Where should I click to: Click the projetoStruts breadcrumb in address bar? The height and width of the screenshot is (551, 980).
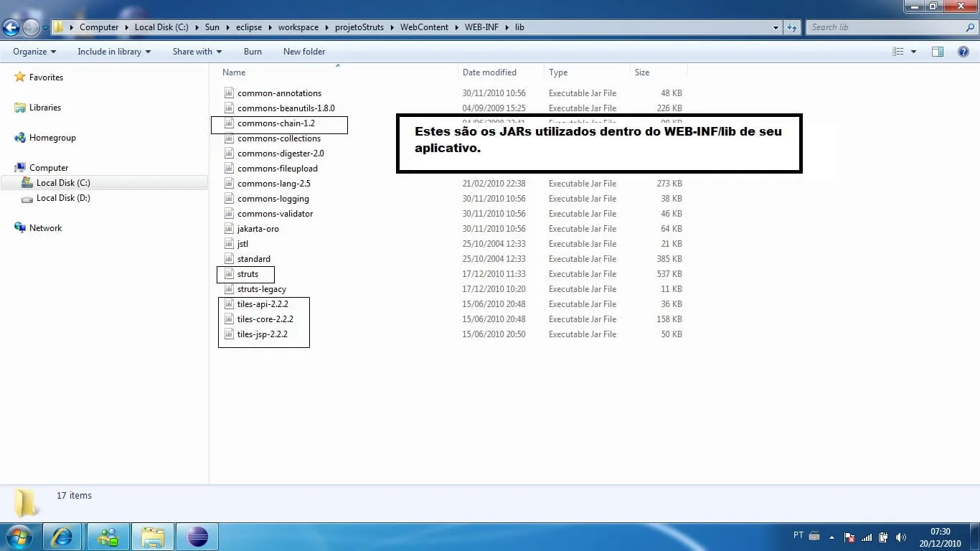click(359, 27)
